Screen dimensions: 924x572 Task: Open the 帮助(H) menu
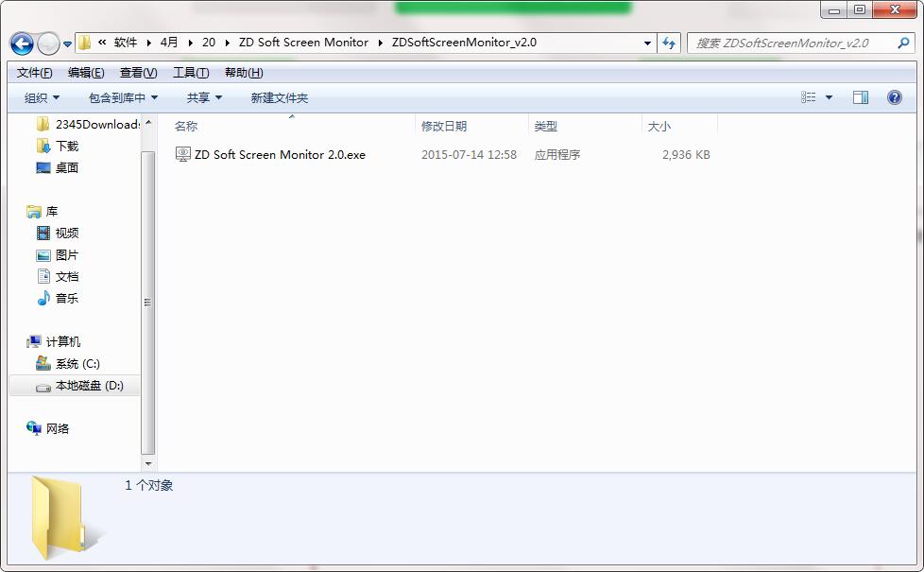pos(244,73)
